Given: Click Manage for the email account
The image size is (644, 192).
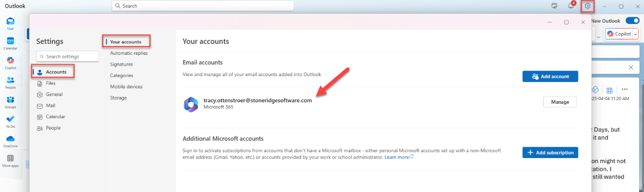Looking at the screenshot, I should click(560, 102).
